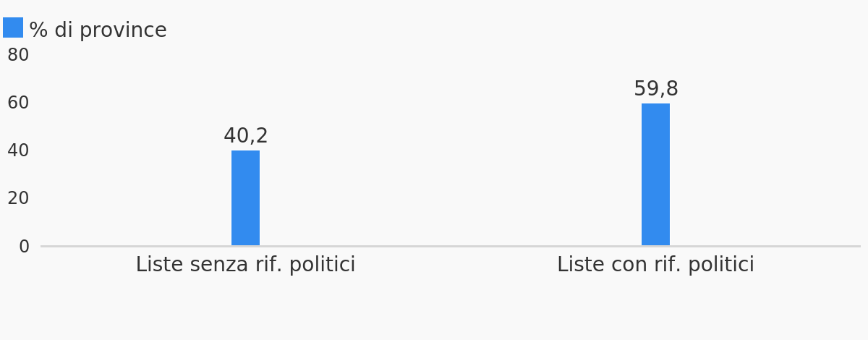Click the 60 tick on the y-axis

tap(18, 103)
